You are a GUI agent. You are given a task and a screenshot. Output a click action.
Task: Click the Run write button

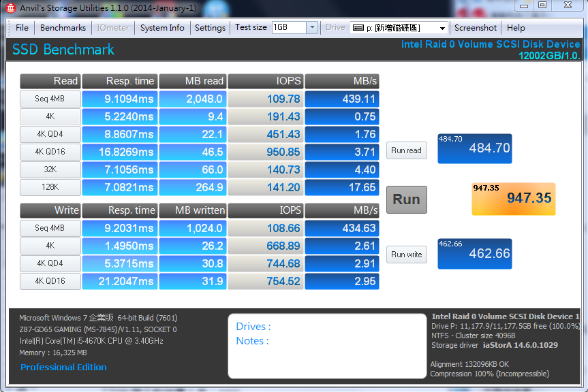(407, 255)
